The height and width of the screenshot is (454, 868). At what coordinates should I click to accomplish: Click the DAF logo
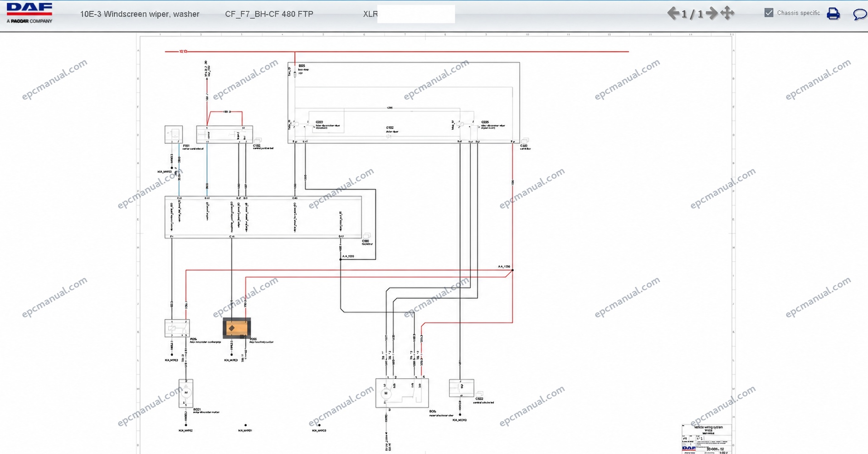[29, 13]
